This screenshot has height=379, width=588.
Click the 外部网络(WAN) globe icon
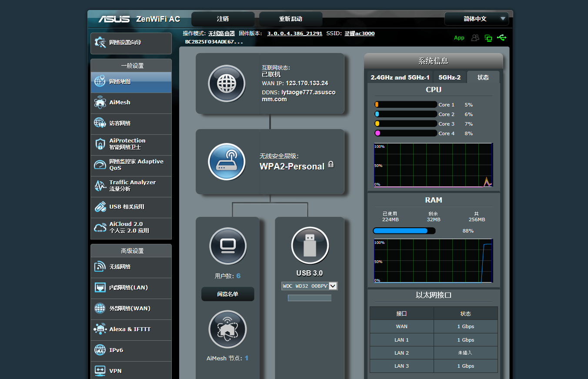tap(100, 309)
